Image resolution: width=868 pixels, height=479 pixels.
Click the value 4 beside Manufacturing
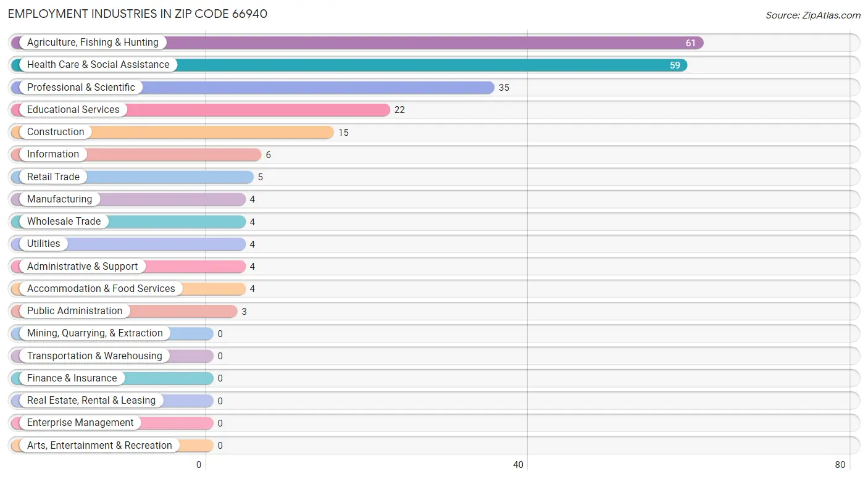point(252,199)
